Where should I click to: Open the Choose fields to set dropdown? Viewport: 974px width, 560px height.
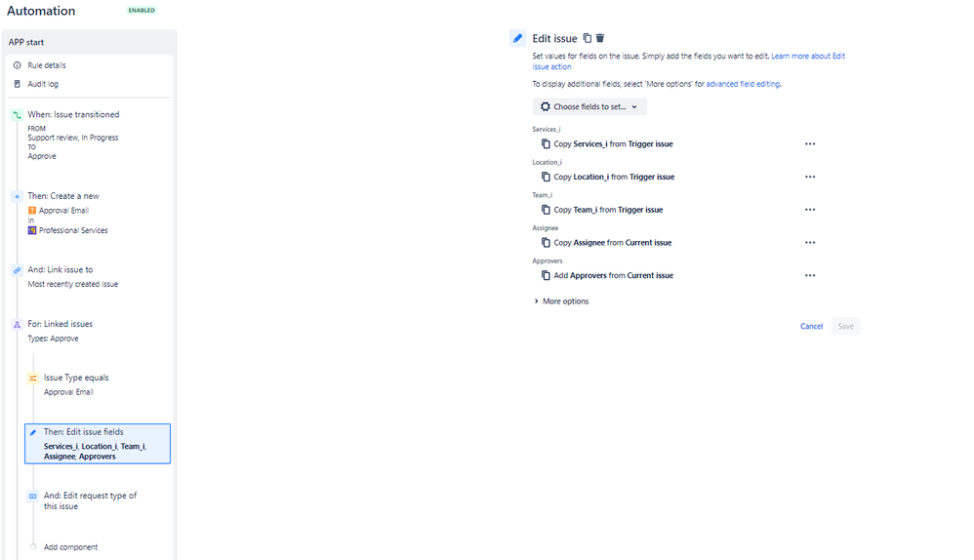click(x=589, y=106)
